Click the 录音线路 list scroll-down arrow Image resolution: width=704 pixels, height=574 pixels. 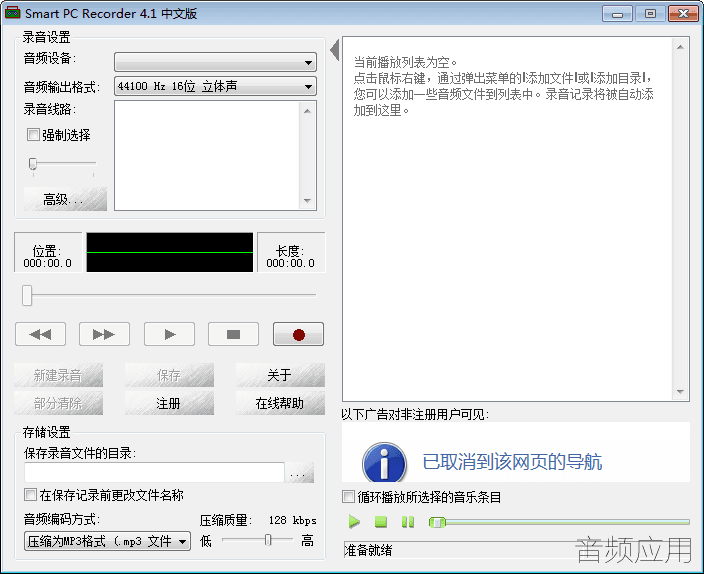pyautogui.click(x=308, y=201)
